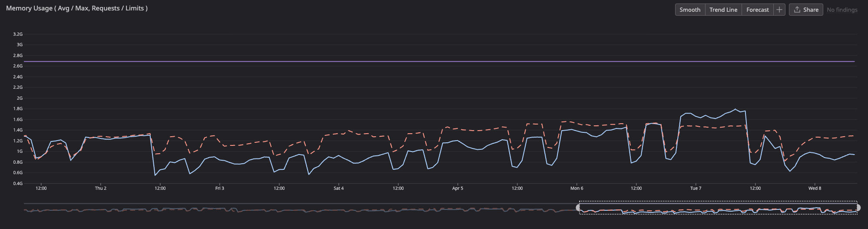This screenshot has width=868, height=229.
Task: Click the 2.6G y-axis label
Action: point(18,66)
